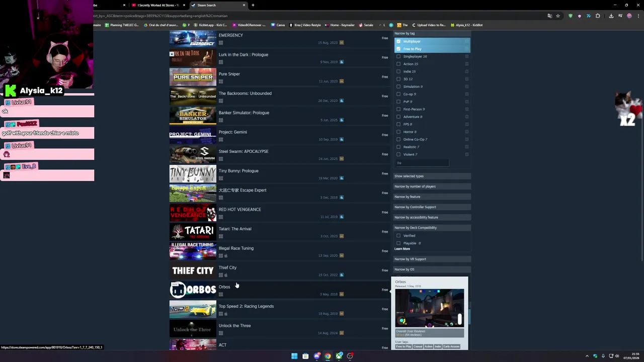This screenshot has height=362, width=644.
Task: Expand Narrow by Controller Support section
Action: [432, 207]
